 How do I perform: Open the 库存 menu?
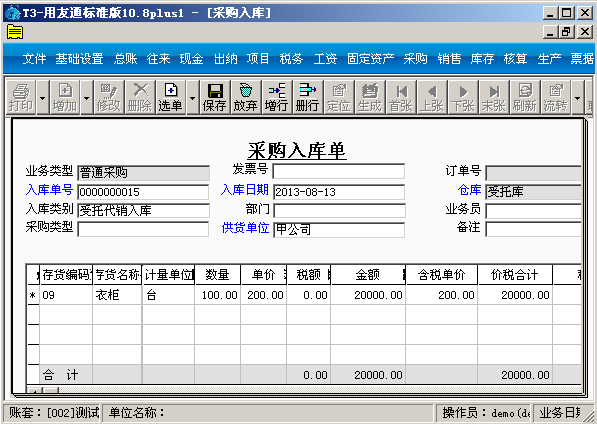coord(482,59)
